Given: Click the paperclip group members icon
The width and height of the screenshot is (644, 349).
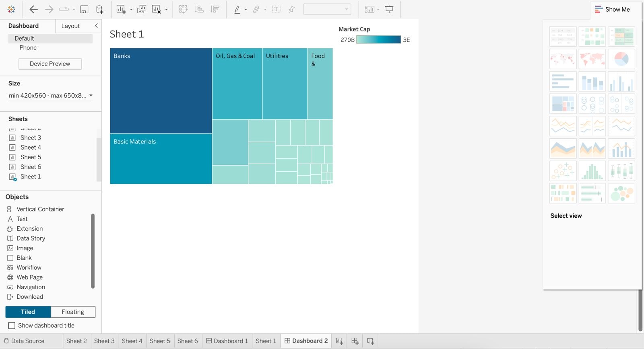Looking at the screenshot, I should tap(256, 9).
